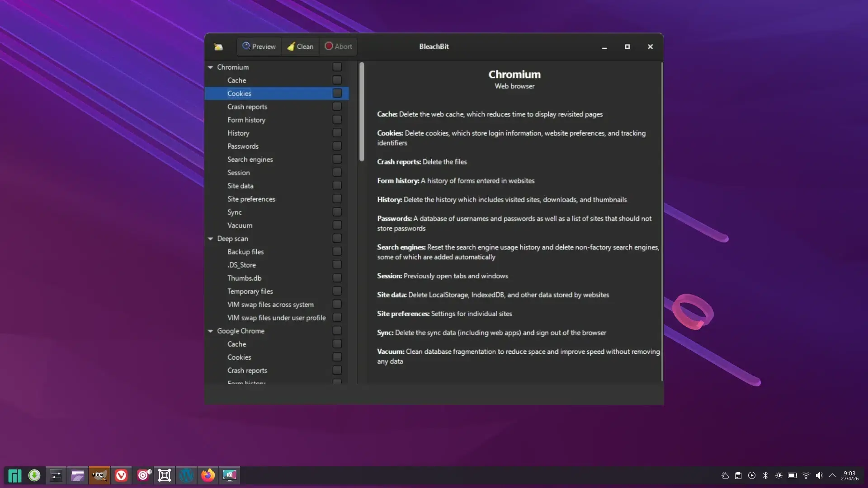Show hidden system tray icons arrow

(x=832, y=475)
